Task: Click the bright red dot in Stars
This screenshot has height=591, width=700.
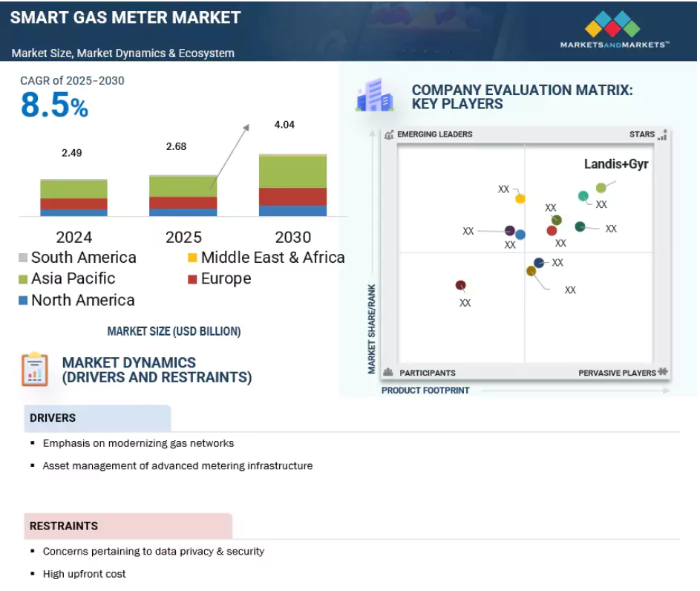Action: (x=552, y=231)
